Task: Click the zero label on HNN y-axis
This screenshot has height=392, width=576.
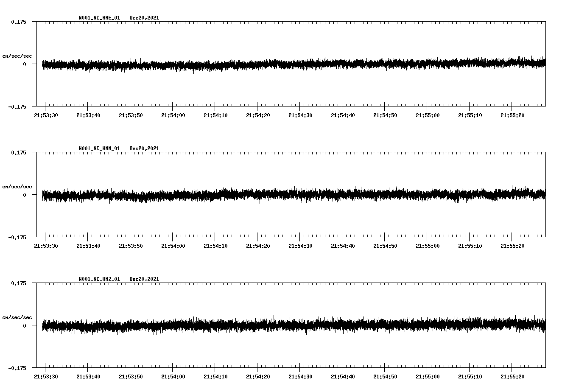Action: [25, 195]
